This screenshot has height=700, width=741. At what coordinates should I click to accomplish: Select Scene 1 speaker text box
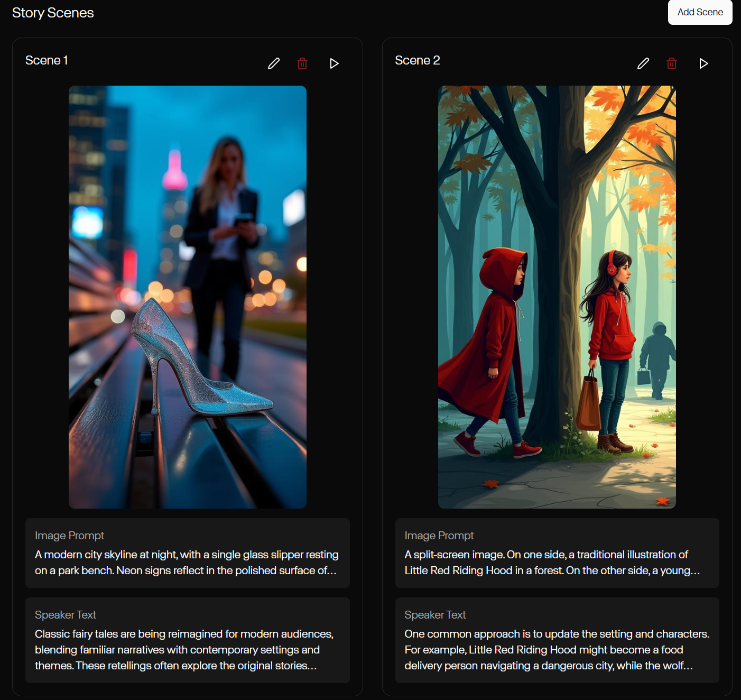pos(188,640)
